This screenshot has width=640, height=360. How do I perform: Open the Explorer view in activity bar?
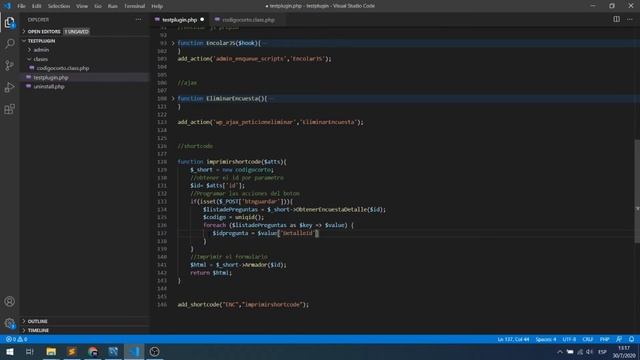pyautogui.click(x=9, y=22)
